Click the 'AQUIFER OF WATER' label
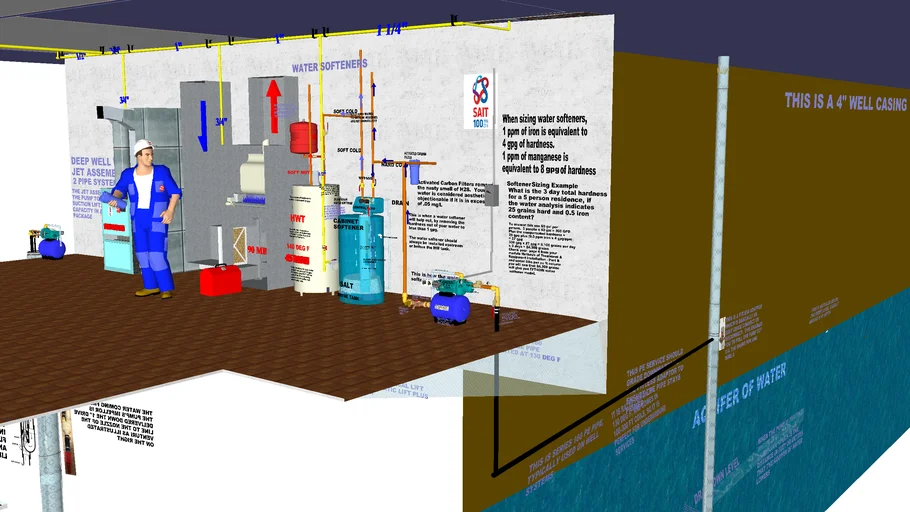The height and width of the screenshot is (512, 910). [740, 396]
